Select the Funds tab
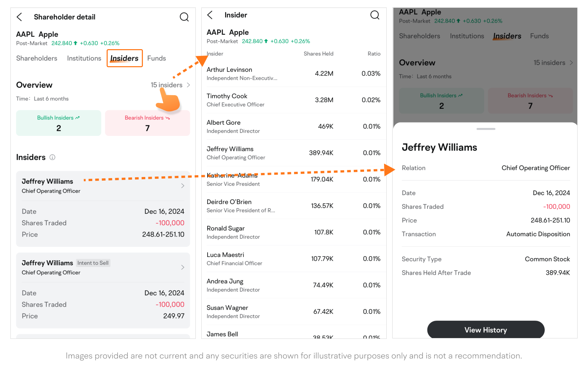This screenshot has width=588, height=371. tap(156, 59)
